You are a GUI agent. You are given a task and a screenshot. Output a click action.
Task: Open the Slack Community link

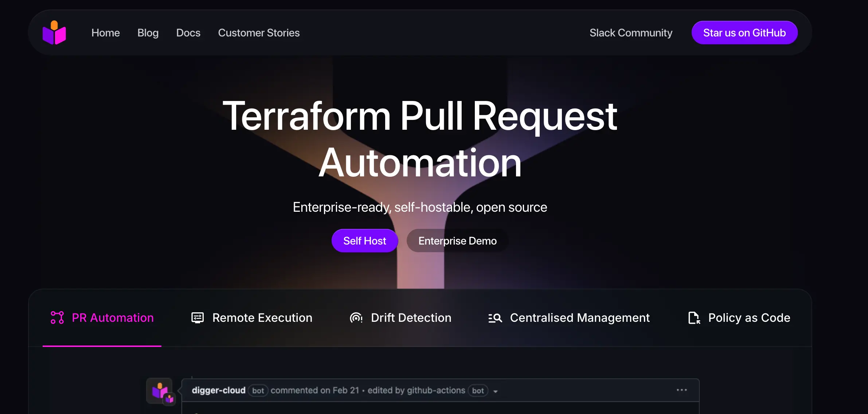point(631,33)
